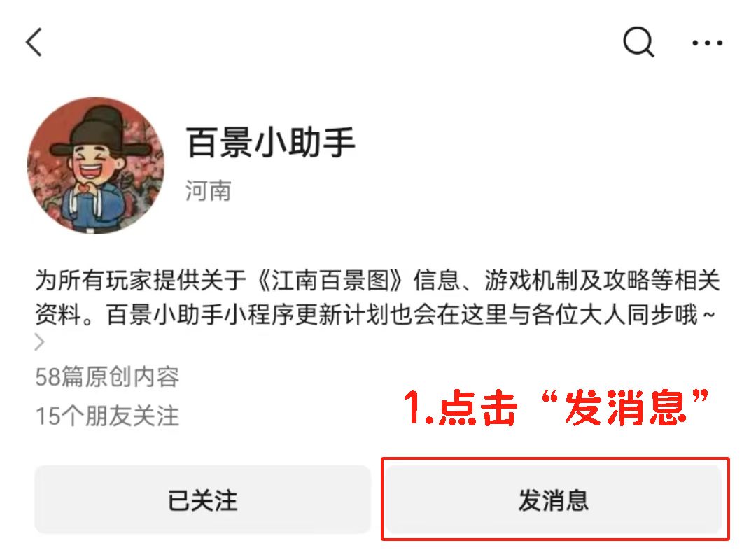Open search with the magnifier icon
Viewport: 756px width, 557px height.
(x=638, y=42)
